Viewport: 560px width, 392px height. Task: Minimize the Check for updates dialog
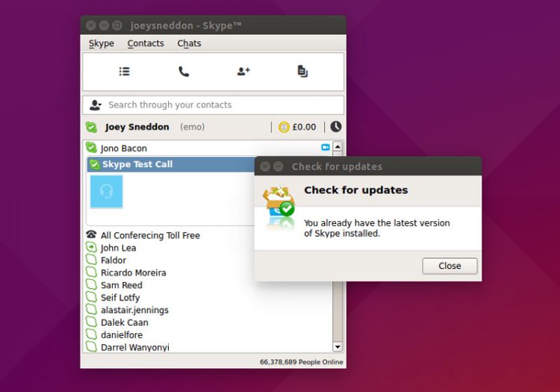[x=279, y=167]
